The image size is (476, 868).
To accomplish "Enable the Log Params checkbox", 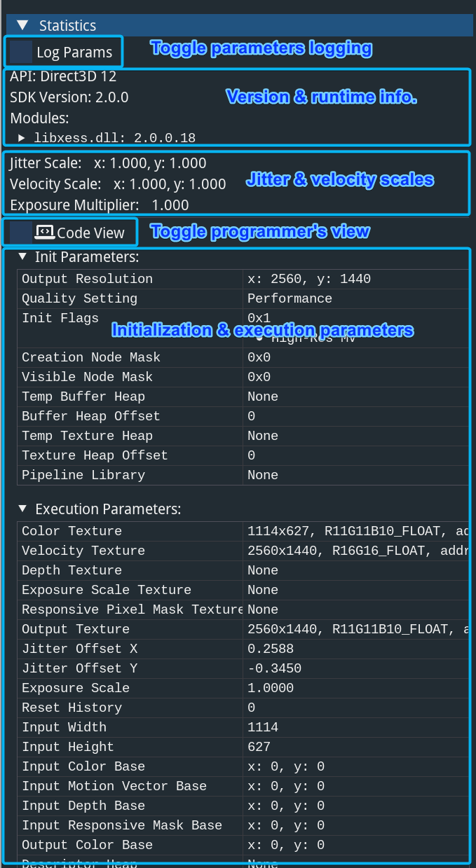I will coord(21,52).
